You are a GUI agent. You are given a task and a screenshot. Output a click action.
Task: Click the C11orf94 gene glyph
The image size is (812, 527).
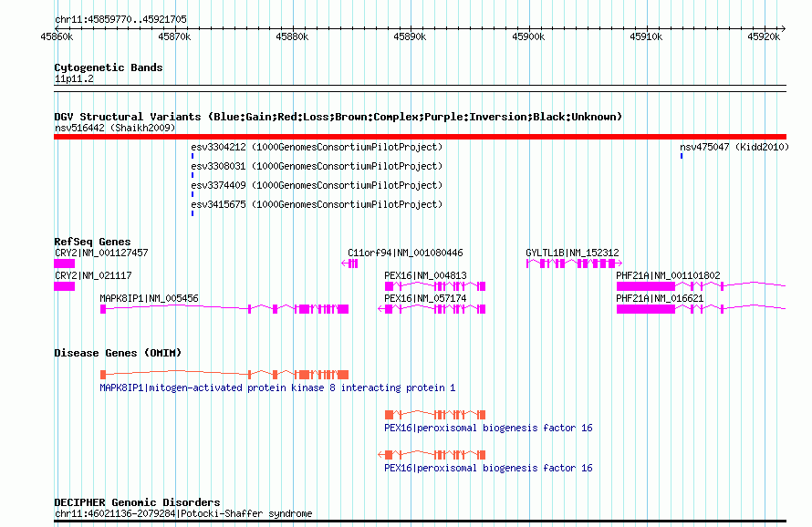(x=349, y=263)
